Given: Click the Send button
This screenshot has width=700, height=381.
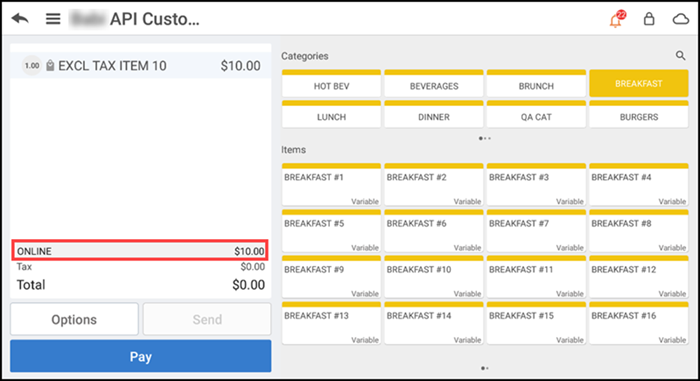Looking at the screenshot, I should pos(207,319).
